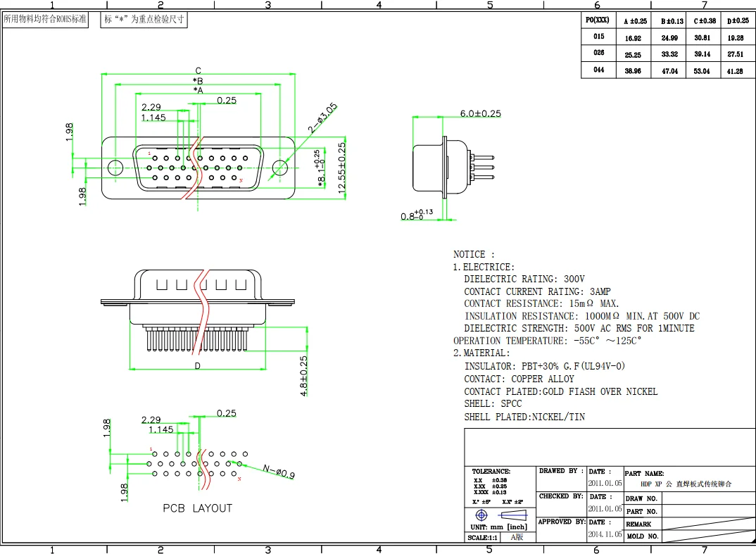Click the 16.92 value in column A
756x554 pixels.
[x=633, y=38]
